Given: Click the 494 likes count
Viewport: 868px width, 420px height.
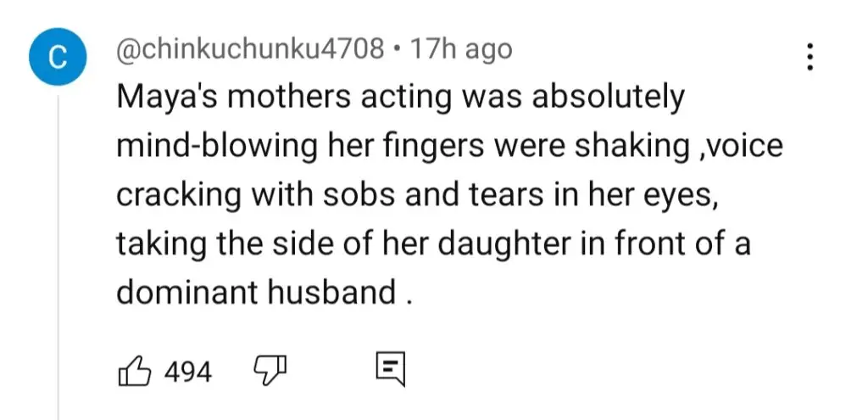Looking at the screenshot, I should point(188,372).
